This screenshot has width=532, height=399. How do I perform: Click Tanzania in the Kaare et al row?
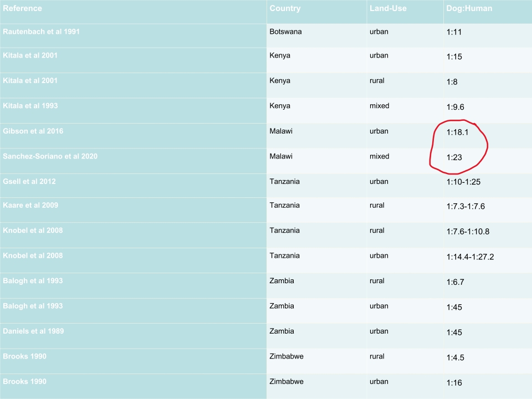[284, 205]
